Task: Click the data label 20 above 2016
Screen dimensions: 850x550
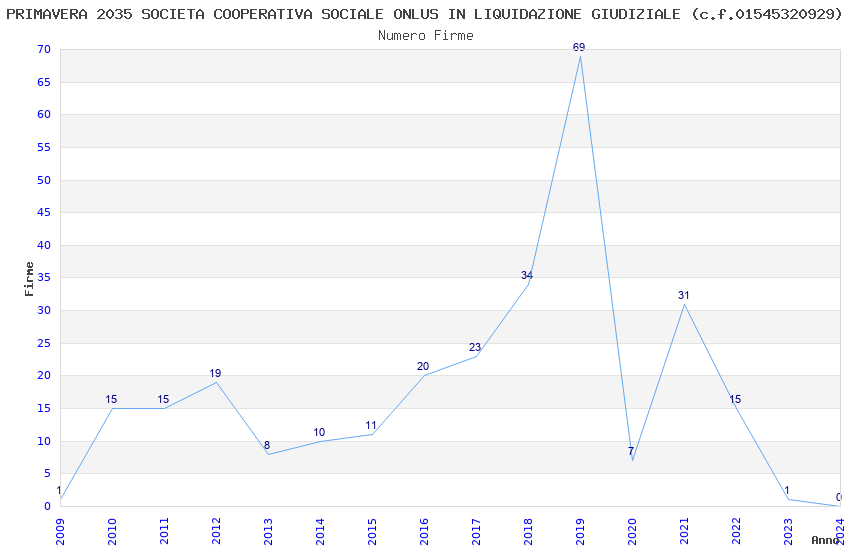Action: tap(423, 366)
